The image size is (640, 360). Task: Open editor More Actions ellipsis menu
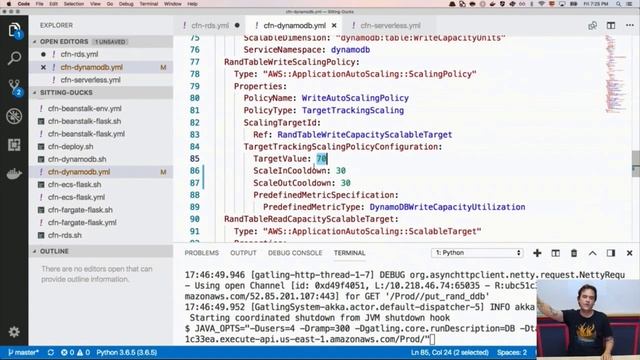coord(629,25)
